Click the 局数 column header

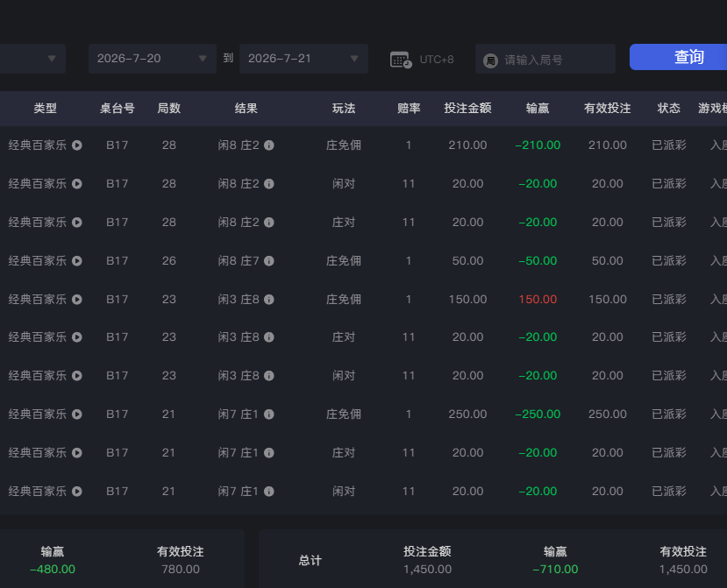point(168,109)
